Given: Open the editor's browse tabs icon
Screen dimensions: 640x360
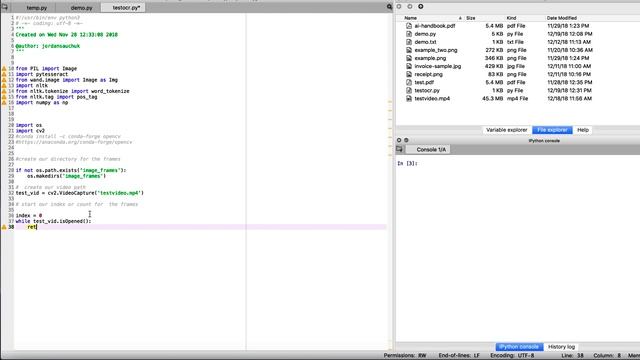Looking at the screenshot, I should (4, 7).
